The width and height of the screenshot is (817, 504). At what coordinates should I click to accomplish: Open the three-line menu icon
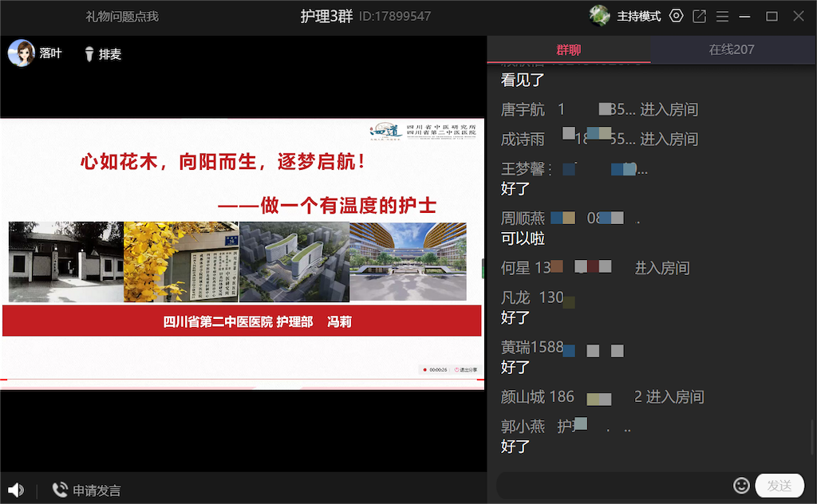pos(722,17)
